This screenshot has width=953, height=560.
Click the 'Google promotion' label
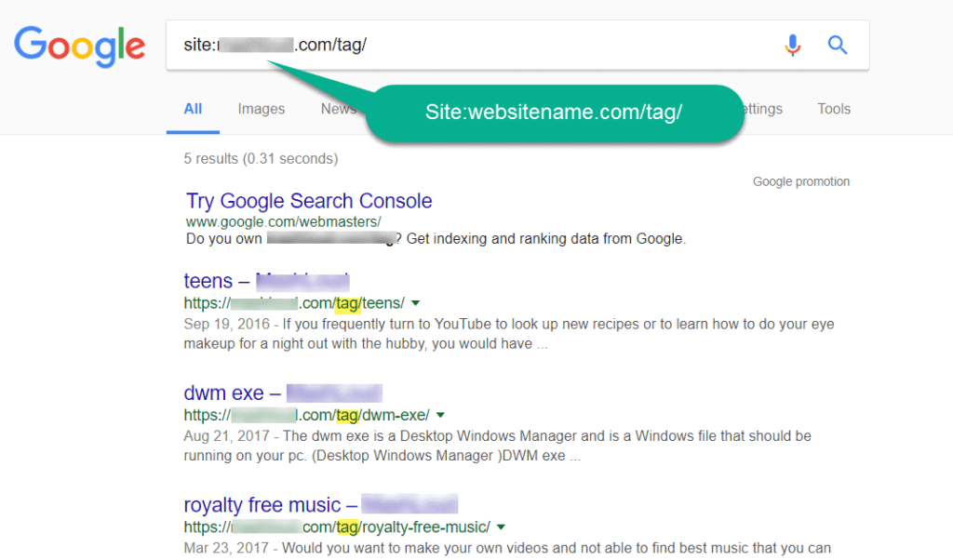coord(801,181)
